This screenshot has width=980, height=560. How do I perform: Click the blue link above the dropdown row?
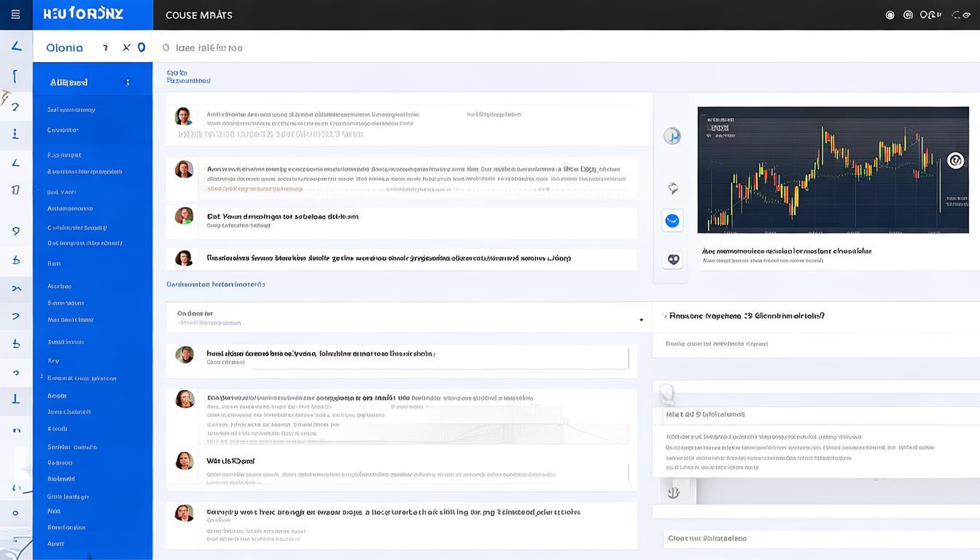pos(216,284)
